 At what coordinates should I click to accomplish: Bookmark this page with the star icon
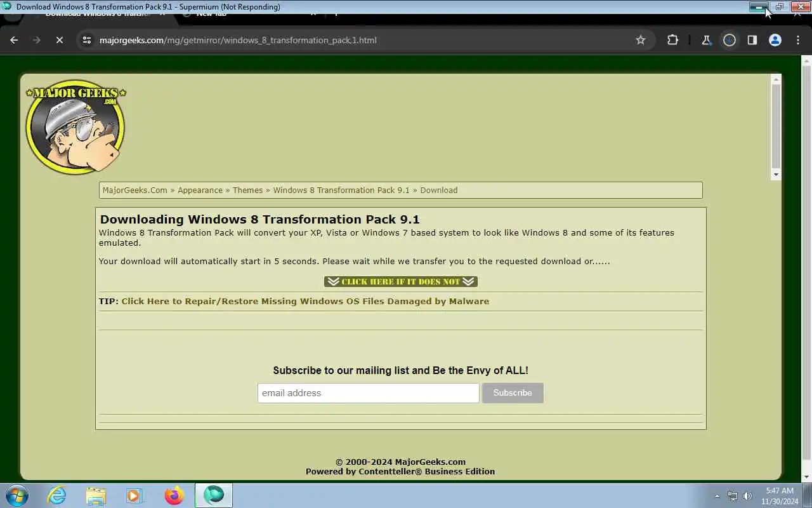pyautogui.click(x=641, y=40)
